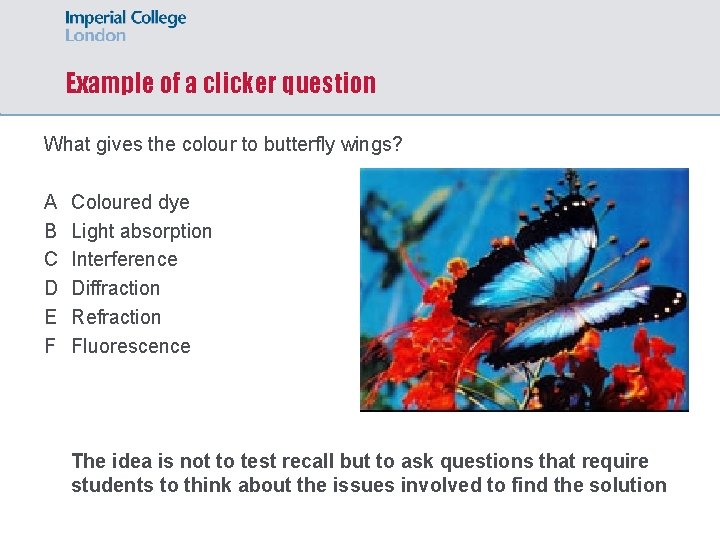
Task: Choose answer letter B
Action: 50,231
